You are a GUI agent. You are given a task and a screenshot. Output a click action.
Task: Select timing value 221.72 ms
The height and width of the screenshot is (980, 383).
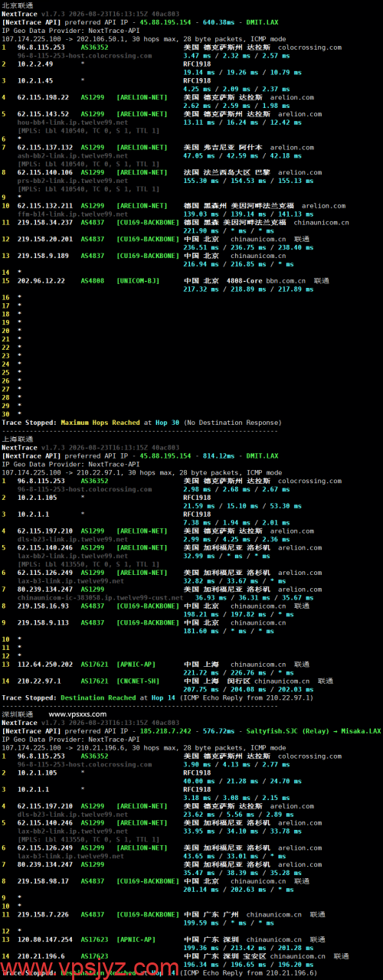(x=200, y=673)
